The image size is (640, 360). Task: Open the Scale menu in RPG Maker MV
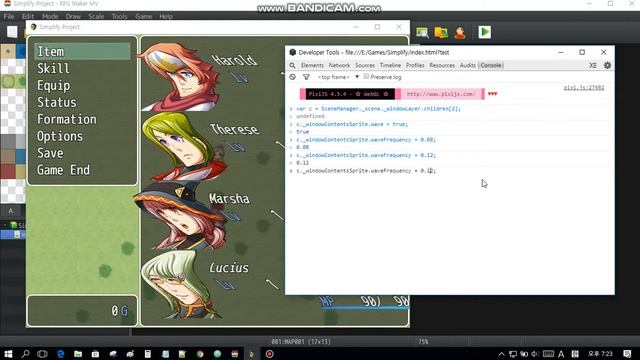[96, 16]
